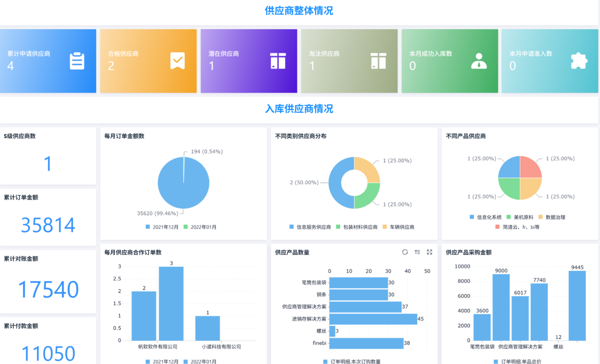The width and height of the screenshot is (600, 364).
Task: Click the 194 (0.54%) pie label
Action: pos(206,151)
